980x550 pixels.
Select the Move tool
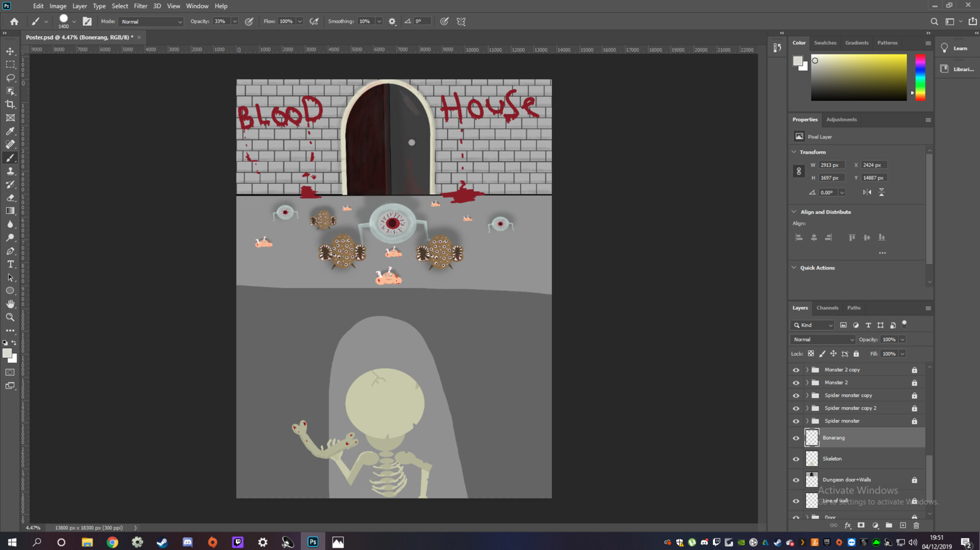coord(10,51)
